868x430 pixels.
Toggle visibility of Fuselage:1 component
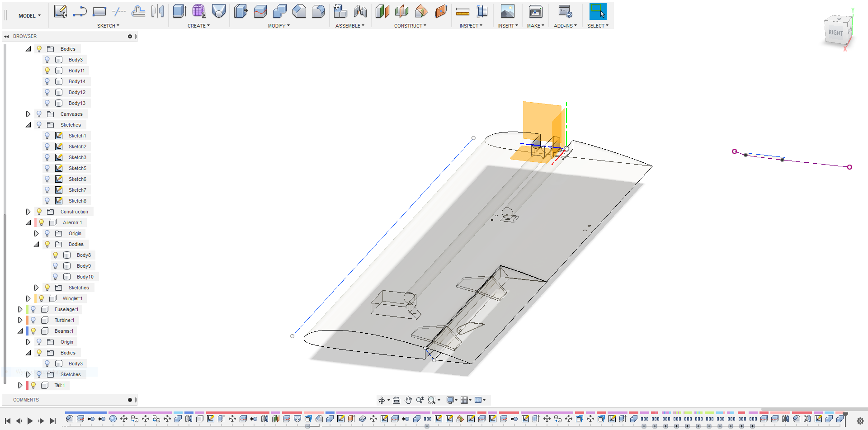(x=33, y=309)
